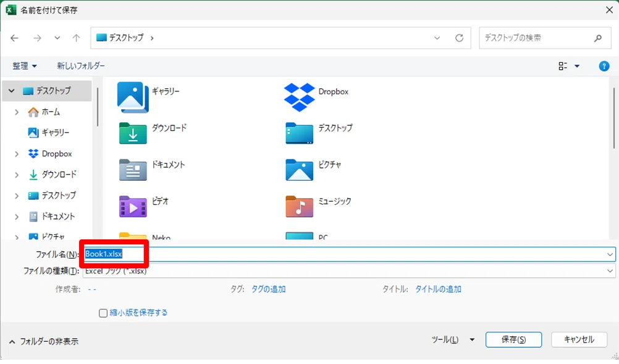Click デスクトップ in the address breadcrumb
Screen dimensions: 619x364
point(126,38)
